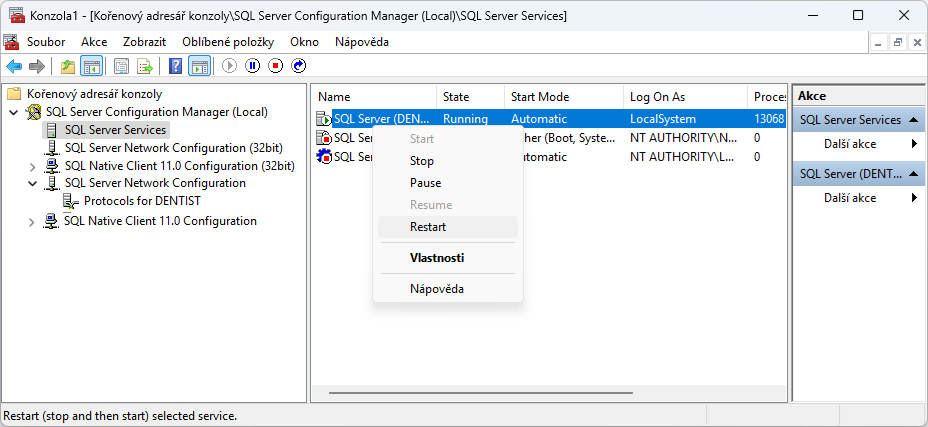Click the NT AUTHORITY\N... log on cell

point(686,138)
